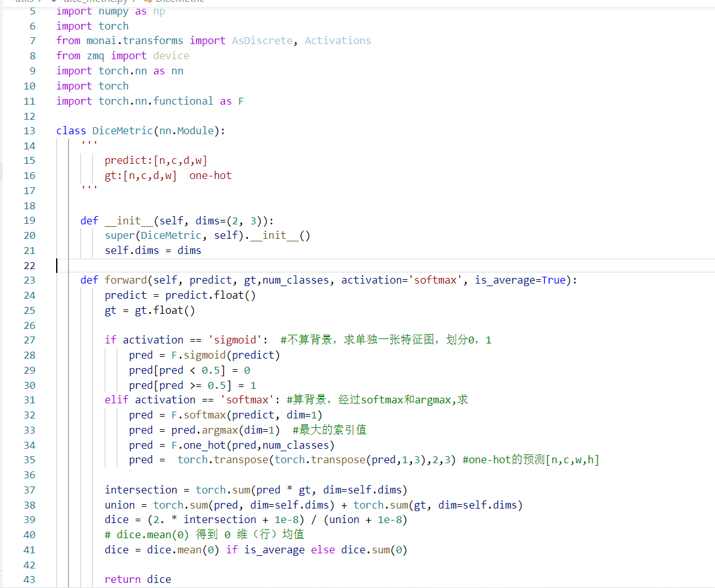Click 'F.one_hot' call on line 34

[x=199, y=445]
